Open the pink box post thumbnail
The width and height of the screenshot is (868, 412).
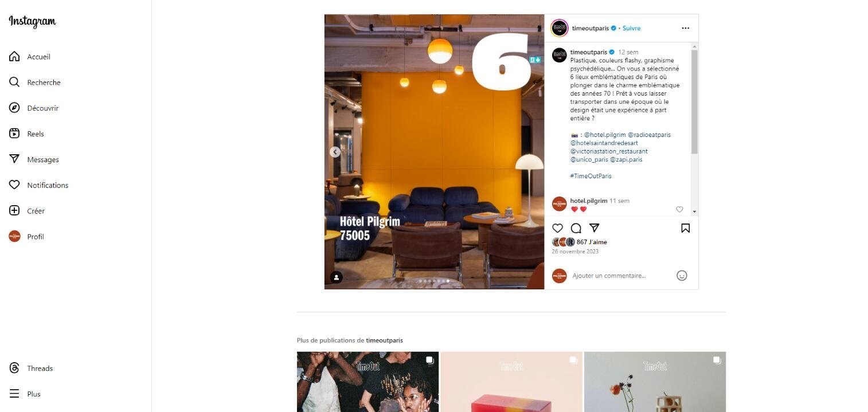pos(511,382)
